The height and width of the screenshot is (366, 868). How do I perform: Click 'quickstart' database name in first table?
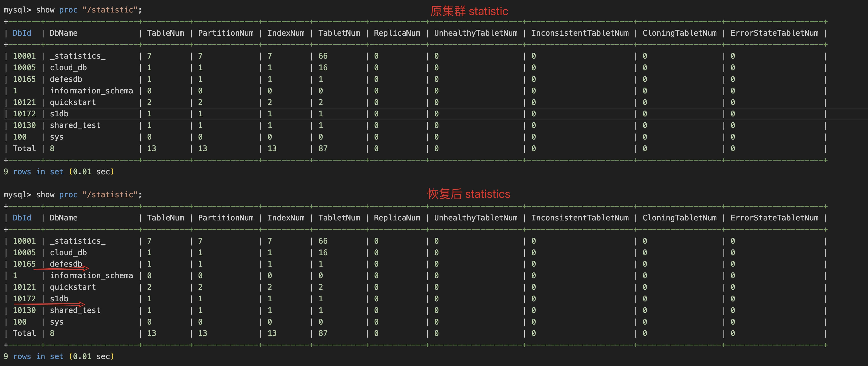[x=73, y=102]
